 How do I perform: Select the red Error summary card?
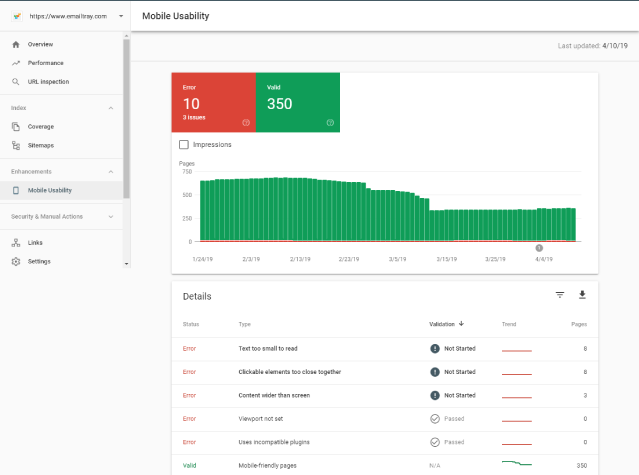coord(213,101)
